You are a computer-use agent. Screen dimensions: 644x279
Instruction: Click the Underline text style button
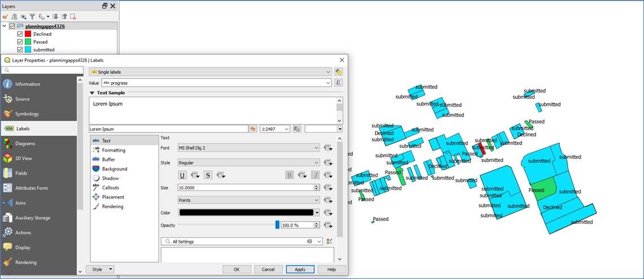(182, 175)
